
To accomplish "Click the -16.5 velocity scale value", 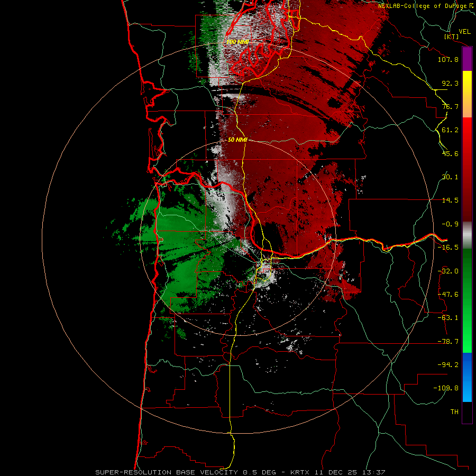I will click(448, 248).
